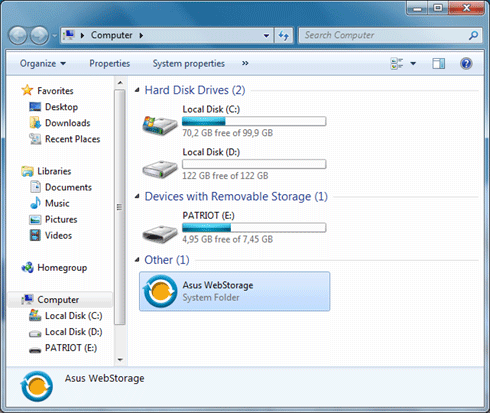Click the Favorites star icon
Screen dimensions: 490x413
pyautogui.click(x=27, y=90)
